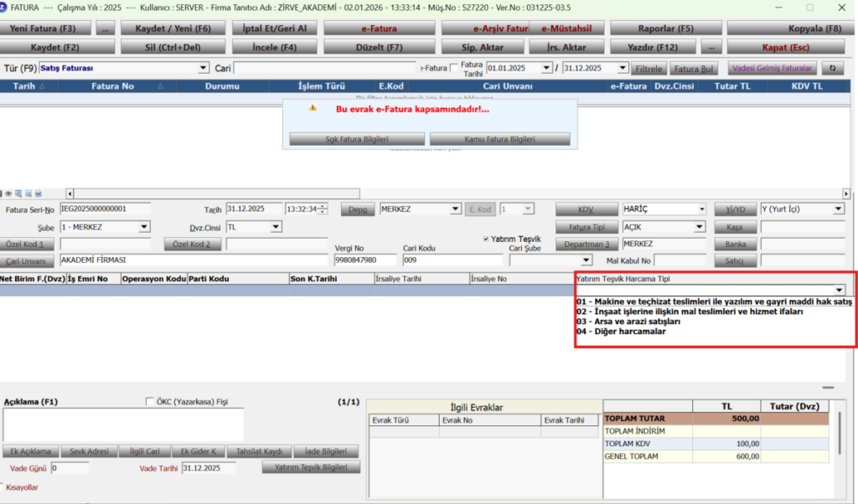Screen dimensions: 858x504
Task: Toggle the Yatırım Teşvik checkbox
Action: [486, 239]
